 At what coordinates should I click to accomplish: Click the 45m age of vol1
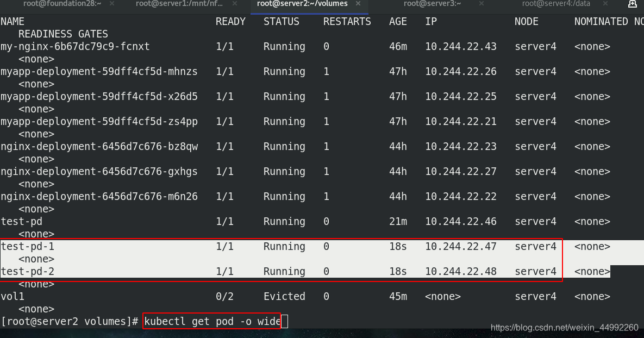pos(398,297)
